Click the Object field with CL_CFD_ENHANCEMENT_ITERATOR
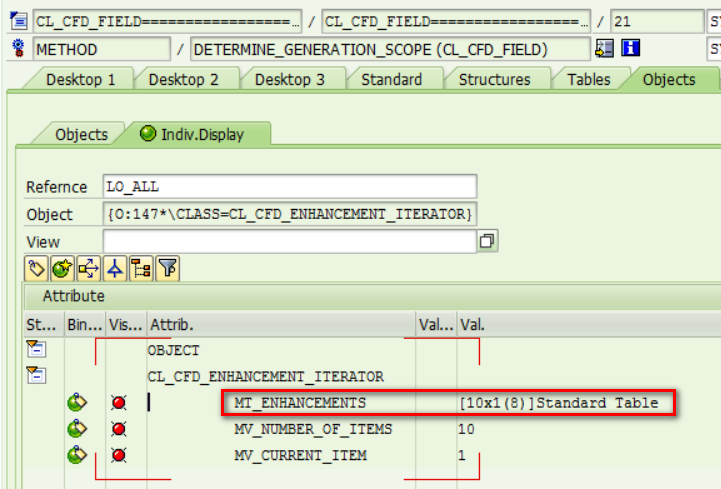Image resolution: width=721 pixels, height=489 pixels. pos(290,214)
